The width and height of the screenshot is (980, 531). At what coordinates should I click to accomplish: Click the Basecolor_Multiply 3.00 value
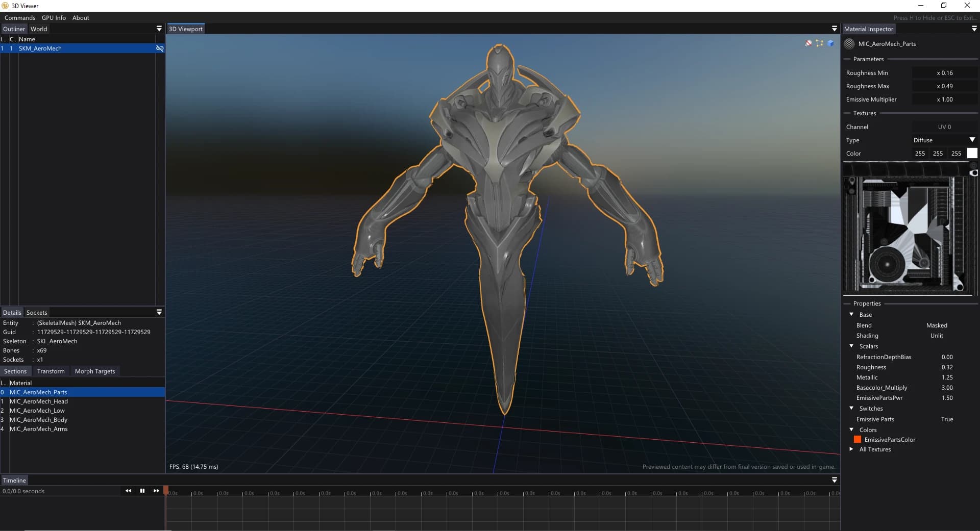[947, 388]
